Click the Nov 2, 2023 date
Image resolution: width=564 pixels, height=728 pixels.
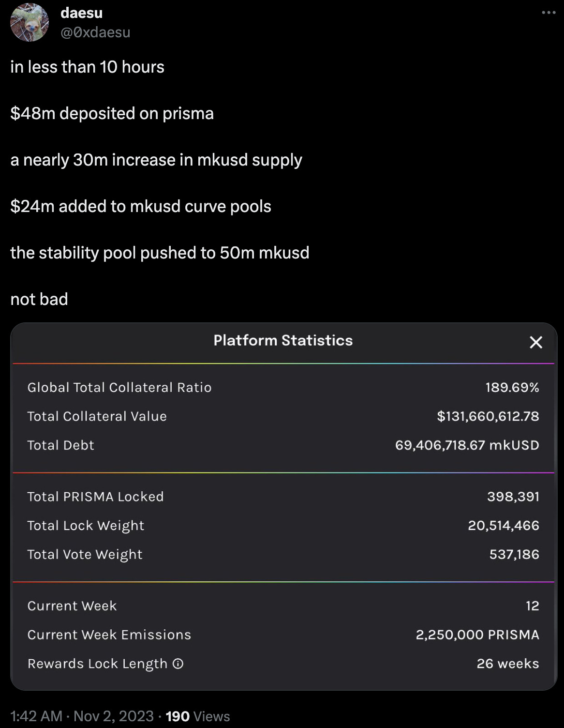(x=114, y=716)
